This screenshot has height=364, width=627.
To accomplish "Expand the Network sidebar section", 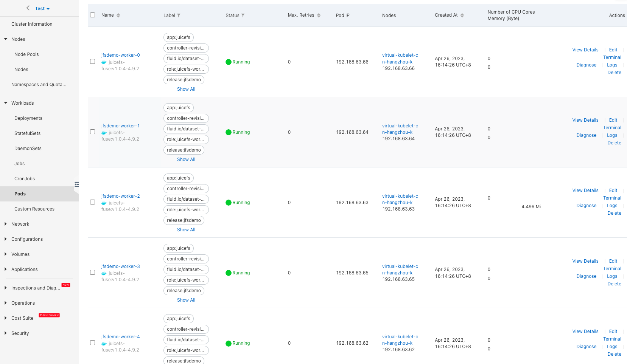I will coord(20,224).
